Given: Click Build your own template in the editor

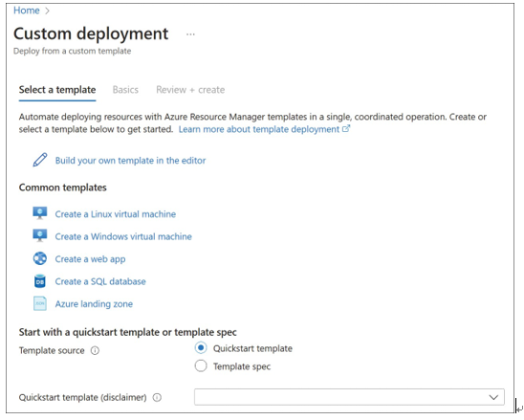Looking at the screenshot, I should (x=130, y=161).
